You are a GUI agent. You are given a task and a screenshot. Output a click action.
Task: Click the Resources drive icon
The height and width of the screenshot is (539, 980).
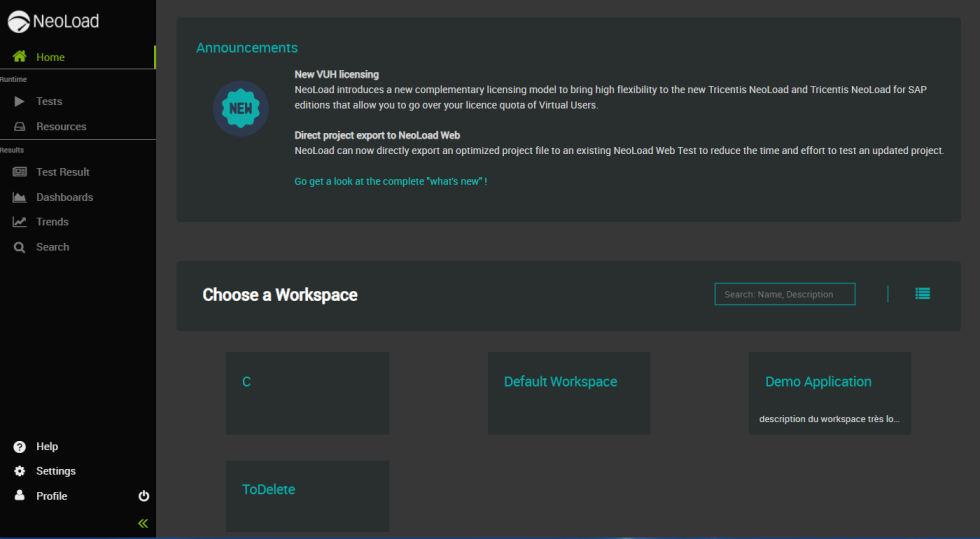19,127
